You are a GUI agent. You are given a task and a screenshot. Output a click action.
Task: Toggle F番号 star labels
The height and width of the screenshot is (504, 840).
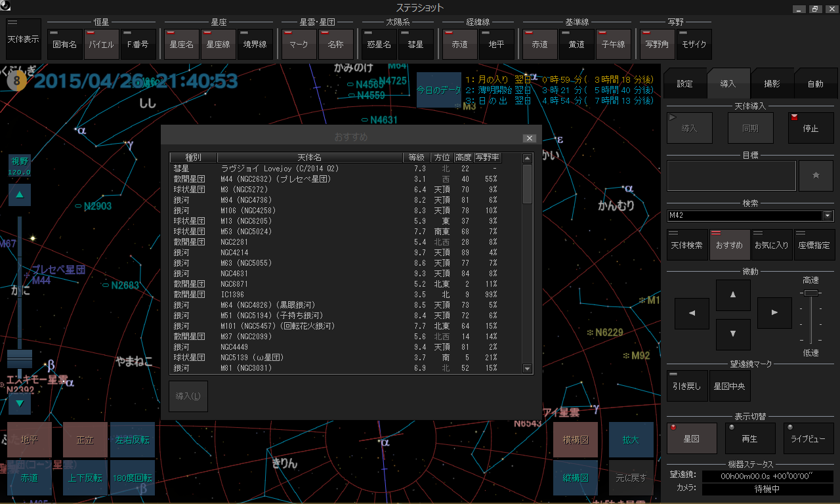click(138, 44)
